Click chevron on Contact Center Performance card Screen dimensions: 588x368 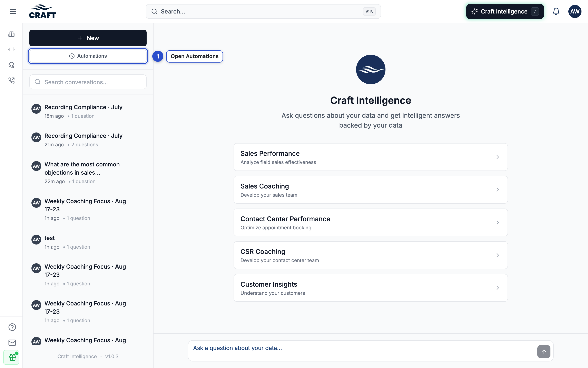(x=498, y=222)
